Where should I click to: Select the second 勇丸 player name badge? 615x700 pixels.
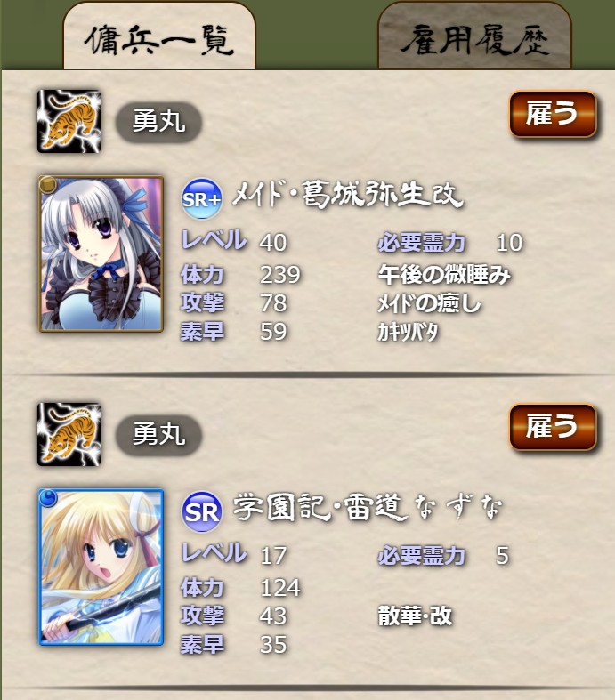coord(159,435)
